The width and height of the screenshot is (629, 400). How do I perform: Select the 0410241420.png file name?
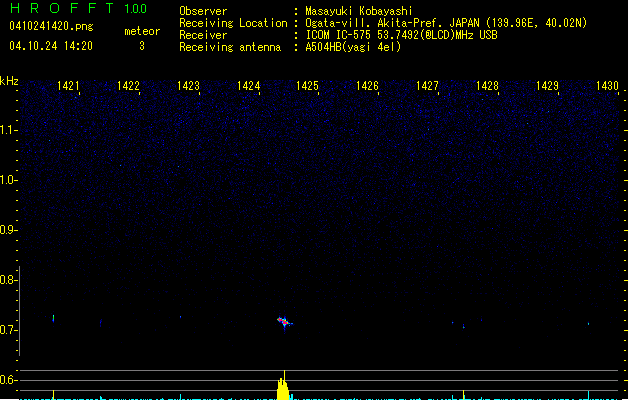point(44,26)
